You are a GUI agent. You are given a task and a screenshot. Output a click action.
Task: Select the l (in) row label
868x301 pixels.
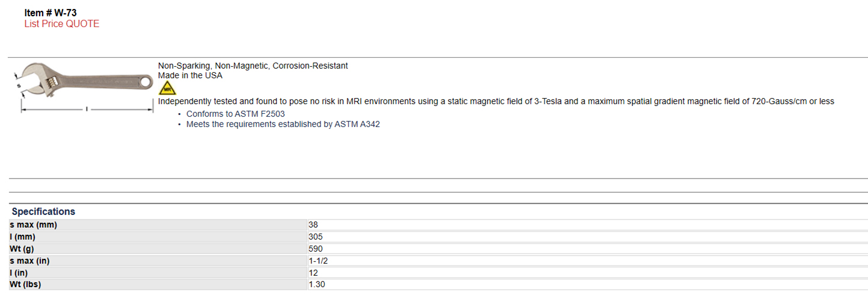[x=158, y=273]
